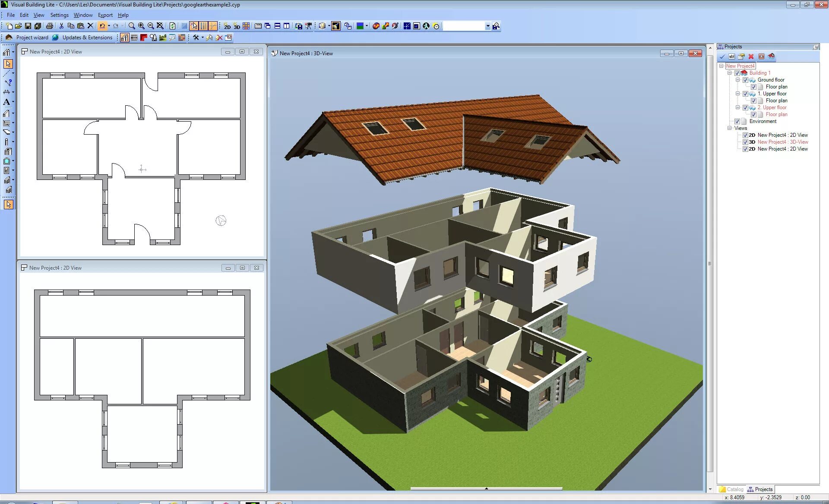Toggle visibility of Upper floor Floor plan
This screenshot has width=829, height=504.
tap(753, 101)
